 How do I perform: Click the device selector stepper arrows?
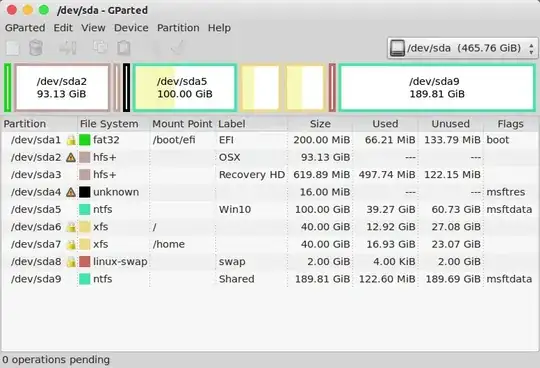[x=531, y=48]
